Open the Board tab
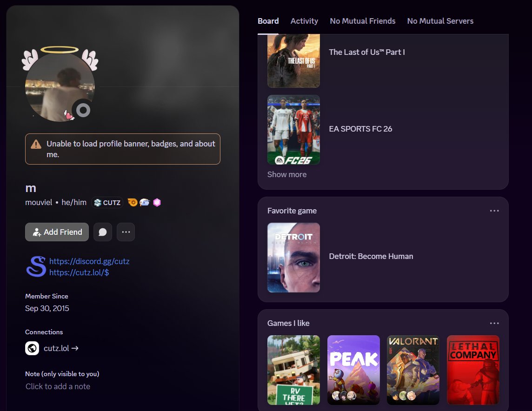Viewport: 532px width, 411px height. [x=268, y=21]
